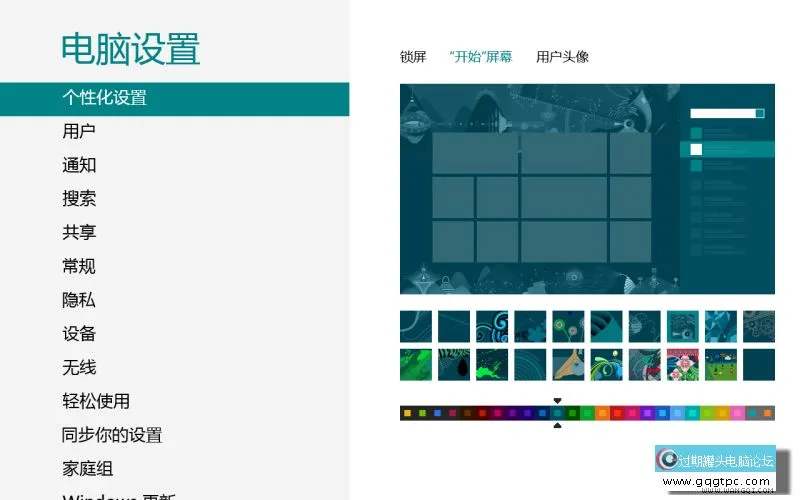The image size is (800, 500).
Task: Pick the yellow color swatch
Action: [x=407, y=413]
